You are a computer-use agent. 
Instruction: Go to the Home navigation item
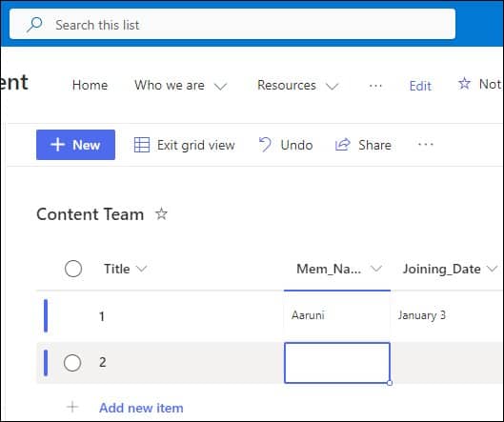click(90, 85)
